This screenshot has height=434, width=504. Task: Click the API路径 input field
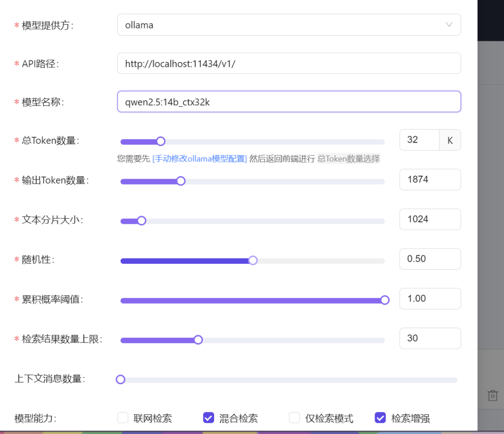289,63
